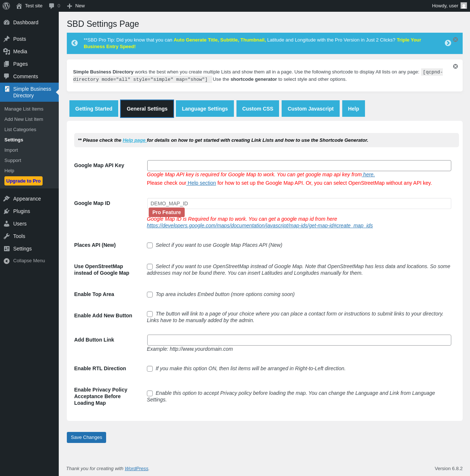
Task: Click the Comments speech bubble sidebar icon
Action: [x=7, y=76]
